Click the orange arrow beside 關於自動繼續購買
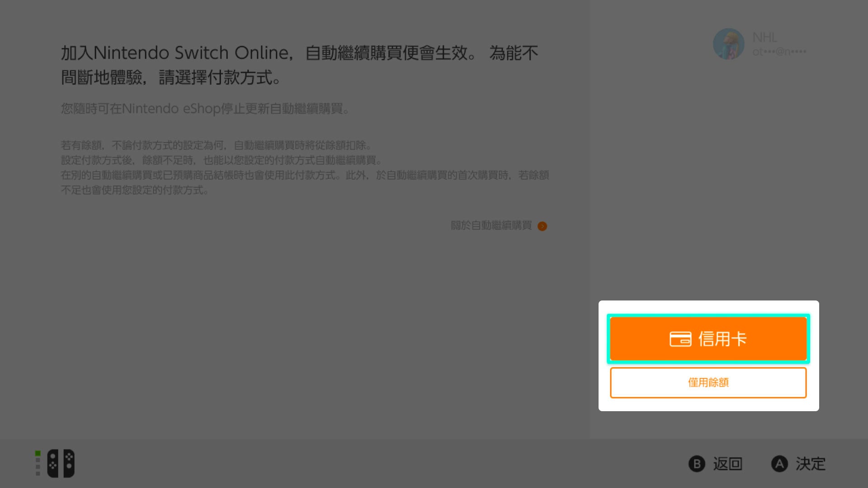The image size is (868, 488). pyautogui.click(x=542, y=226)
